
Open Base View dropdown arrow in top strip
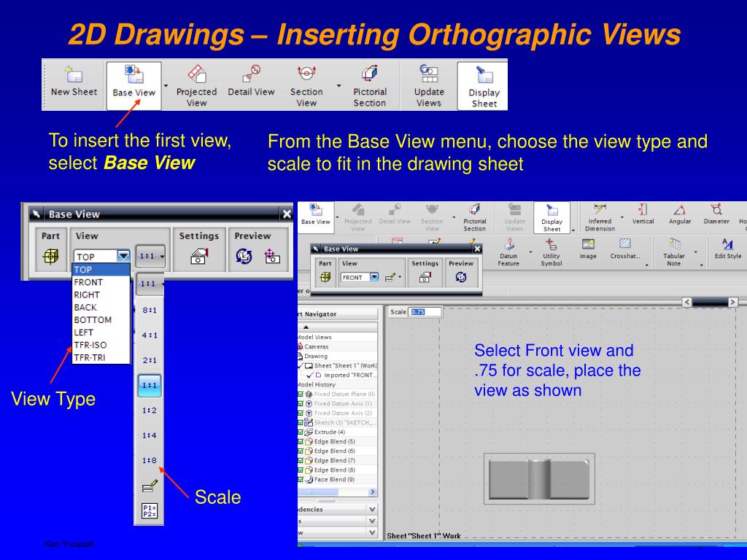tap(166, 86)
